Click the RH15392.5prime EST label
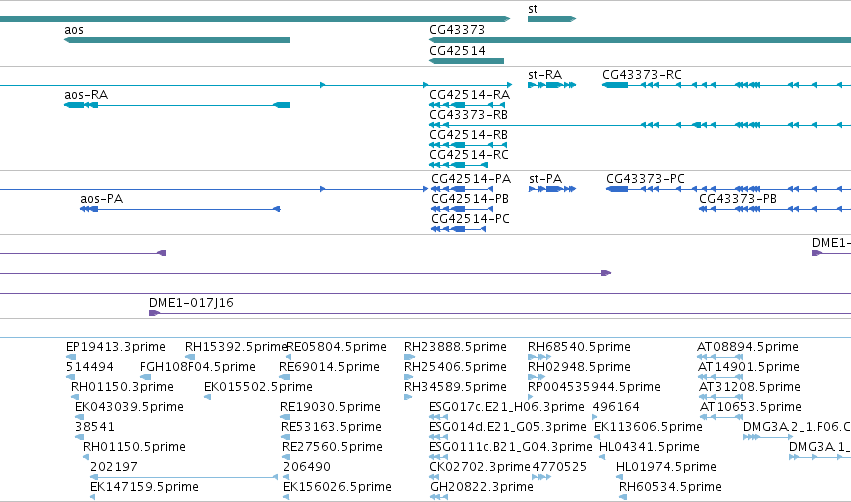Screen dimensions: 851x502 click(236, 347)
